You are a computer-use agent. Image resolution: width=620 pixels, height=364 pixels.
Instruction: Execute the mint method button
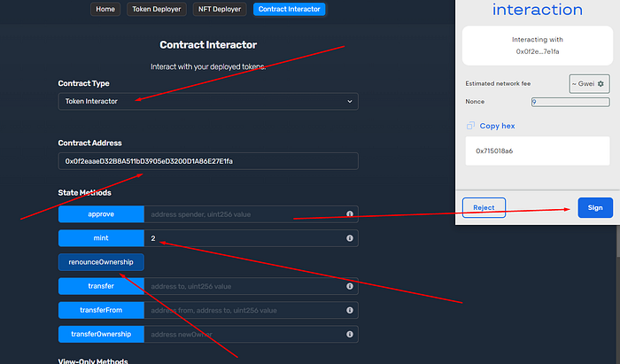[x=101, y=238]
